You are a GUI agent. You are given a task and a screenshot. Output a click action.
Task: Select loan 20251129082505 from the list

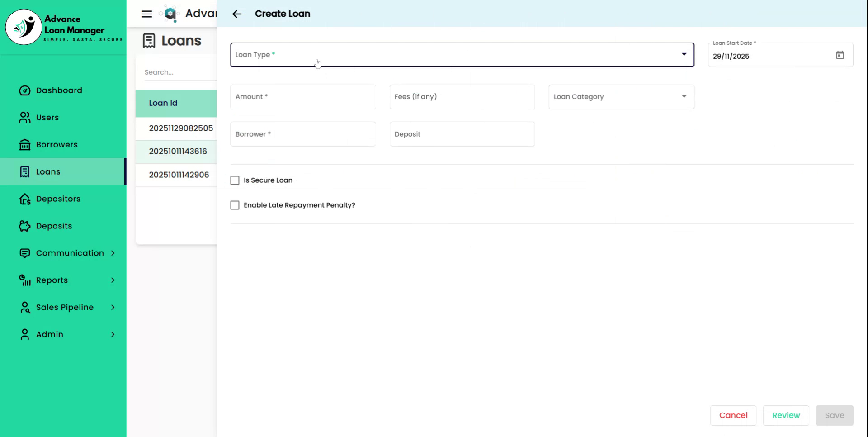tap(181, 128)
